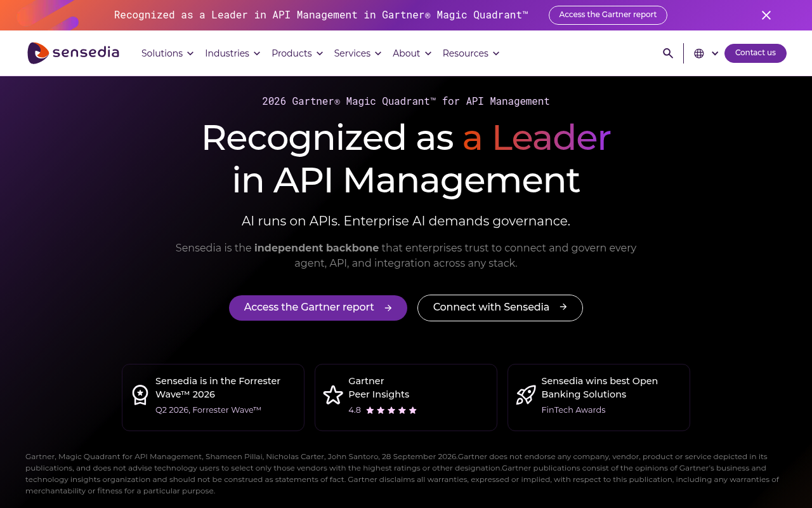Click AI runs on APIs tagline
Image resolution: width=812 pixels, height=508 pixels.
pos(406,221)
